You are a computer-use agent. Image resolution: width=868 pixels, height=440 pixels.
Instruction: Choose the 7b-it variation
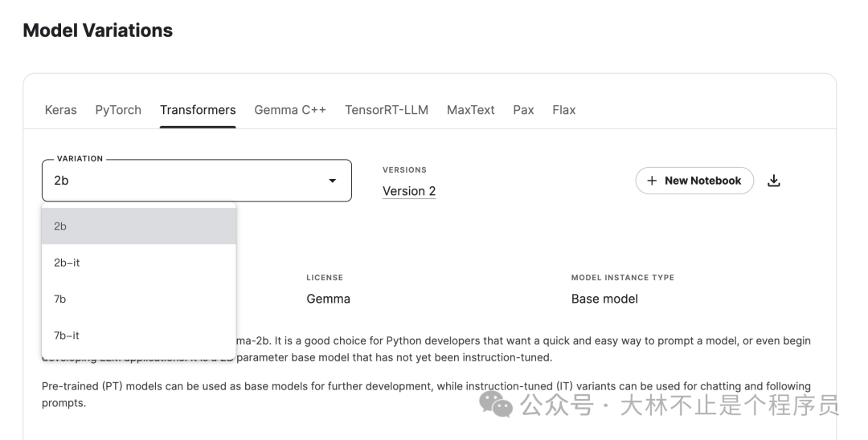[139, 336]
